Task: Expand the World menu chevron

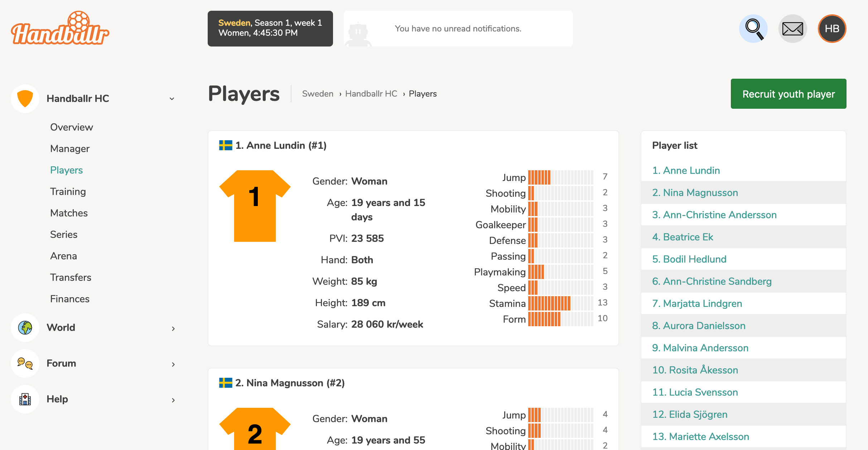Action: click(x=173, y=328)
